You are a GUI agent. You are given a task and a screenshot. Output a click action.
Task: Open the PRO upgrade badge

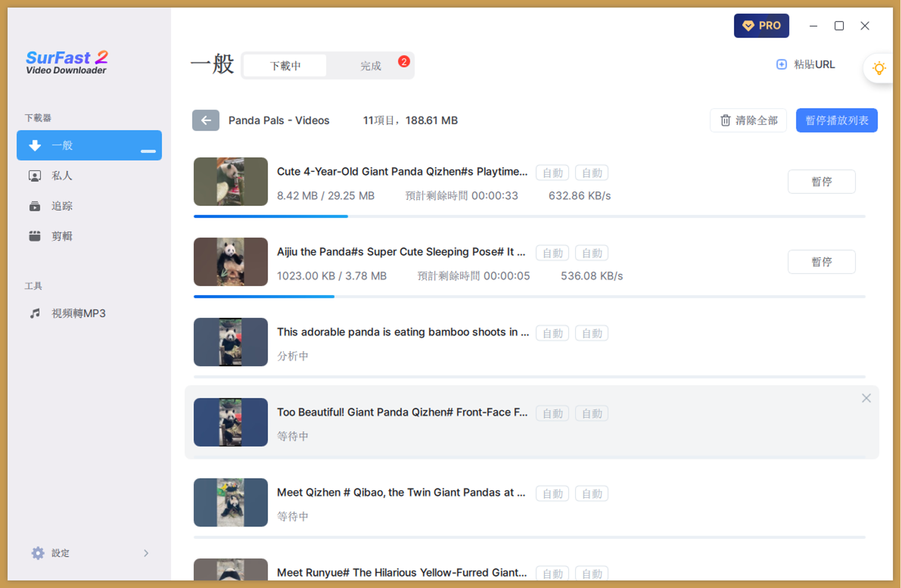coord(761,26)
